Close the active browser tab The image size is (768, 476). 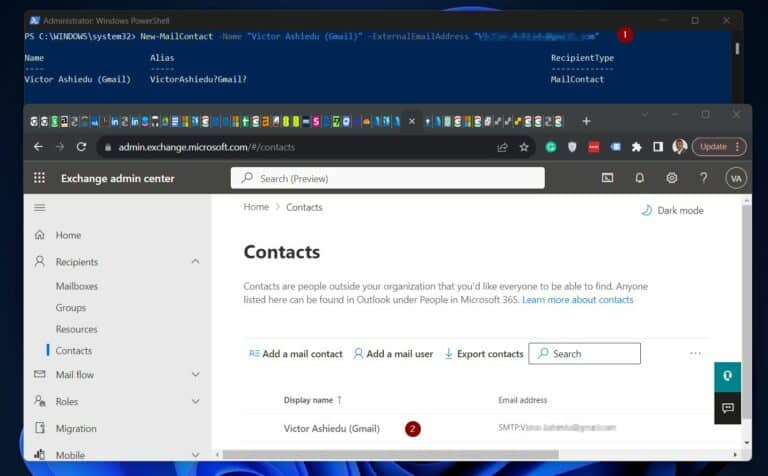412,121
